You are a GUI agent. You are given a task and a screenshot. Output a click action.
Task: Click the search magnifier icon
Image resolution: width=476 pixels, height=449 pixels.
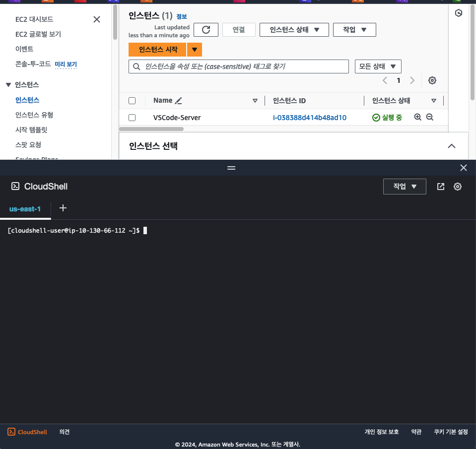pos(136,66)
